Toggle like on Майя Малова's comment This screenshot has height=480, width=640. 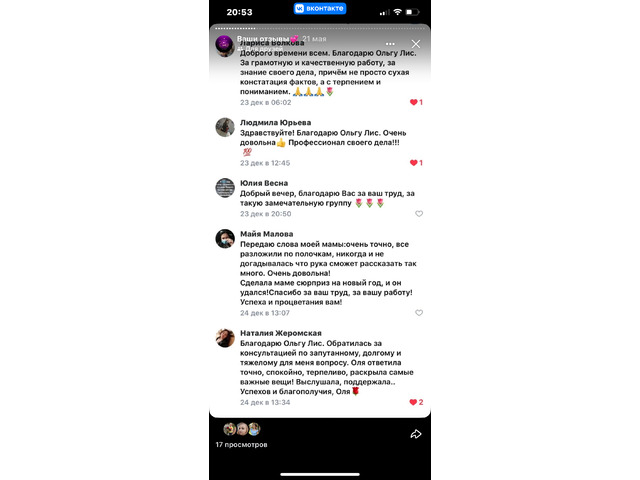point(419,313)
